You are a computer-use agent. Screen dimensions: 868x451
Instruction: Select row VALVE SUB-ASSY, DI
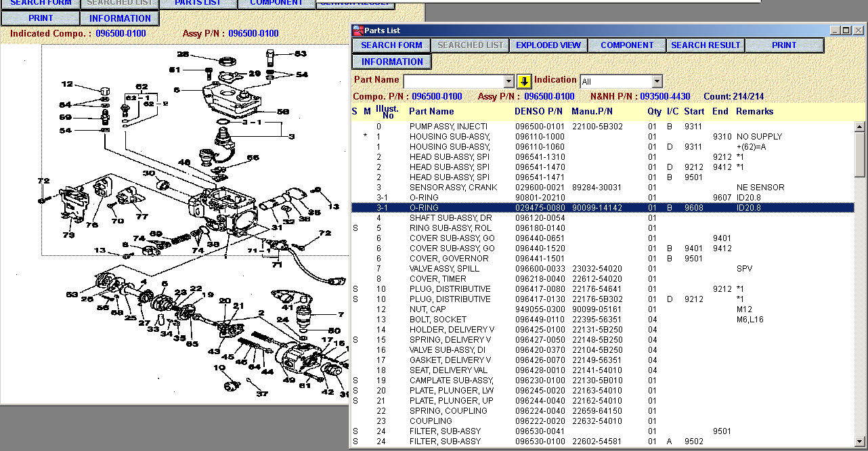[603, 350]
